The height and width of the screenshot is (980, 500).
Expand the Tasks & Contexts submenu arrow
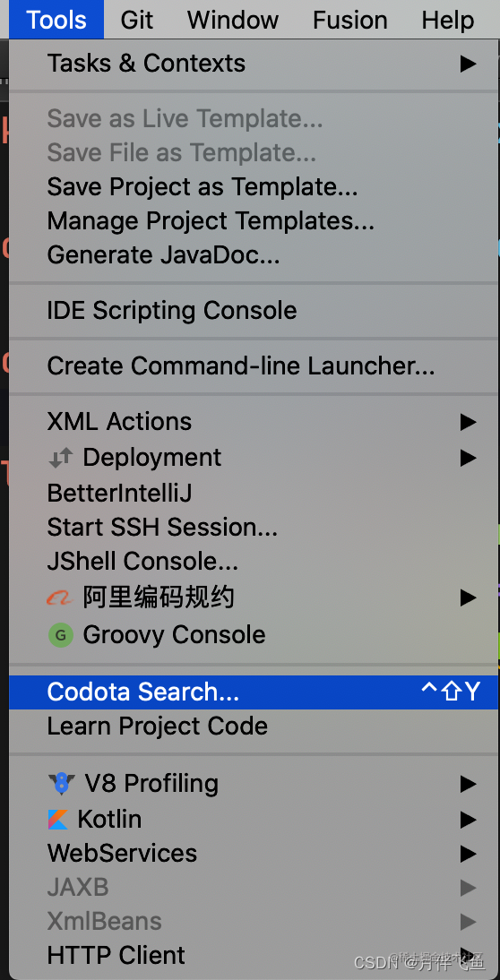pos(468,64)
